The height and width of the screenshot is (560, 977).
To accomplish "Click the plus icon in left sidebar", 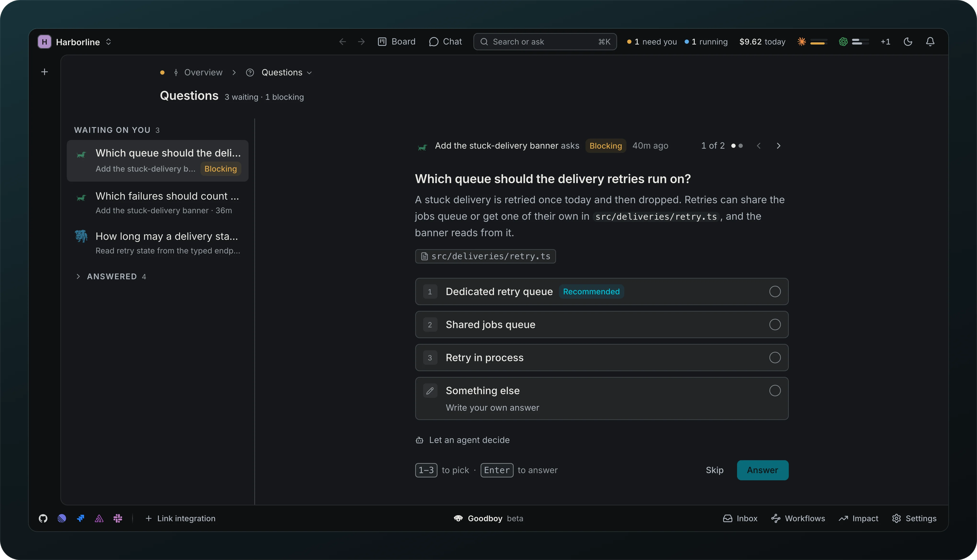I will click(45, 72).
